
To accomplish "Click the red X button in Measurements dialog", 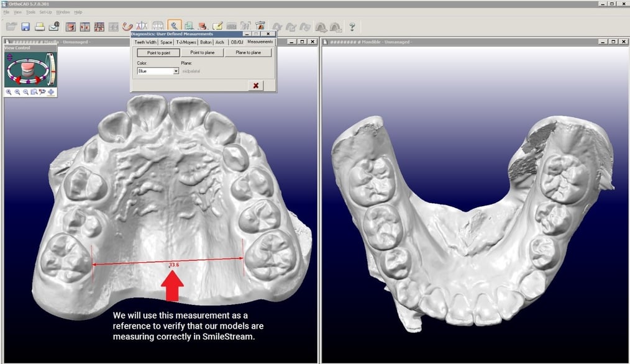I will click(x=256, y=85).
